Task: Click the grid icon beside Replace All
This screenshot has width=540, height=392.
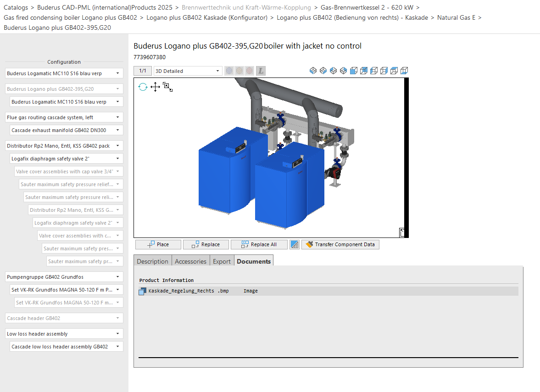Action: point(295,244)
